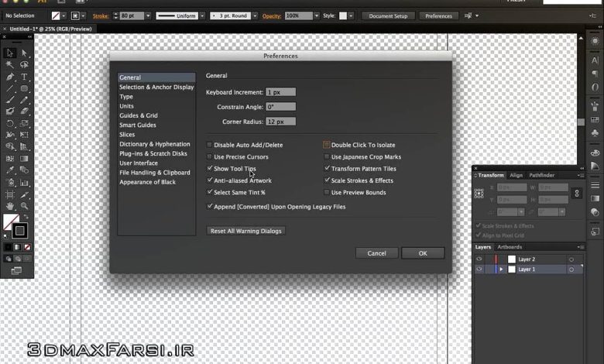Choose the Rounded Rectangle shape tool

point(24,88)
